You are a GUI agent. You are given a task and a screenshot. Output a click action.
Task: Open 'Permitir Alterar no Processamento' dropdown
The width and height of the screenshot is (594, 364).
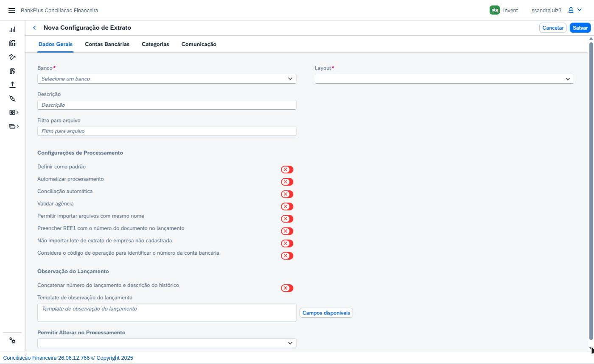pos(167,343)
